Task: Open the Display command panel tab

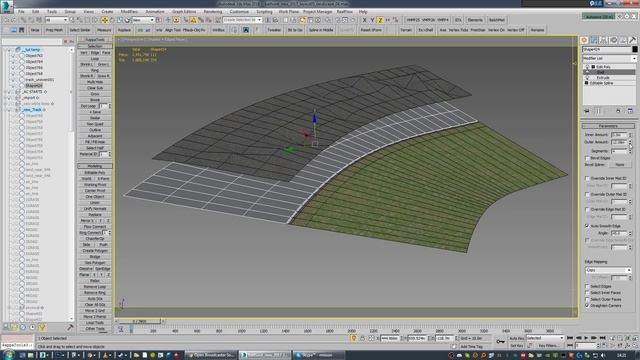Action: tap(623, 40)
